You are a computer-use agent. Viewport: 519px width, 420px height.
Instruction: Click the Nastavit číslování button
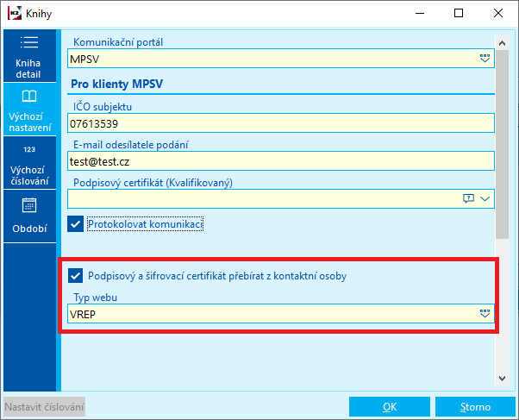click(44, 407)
